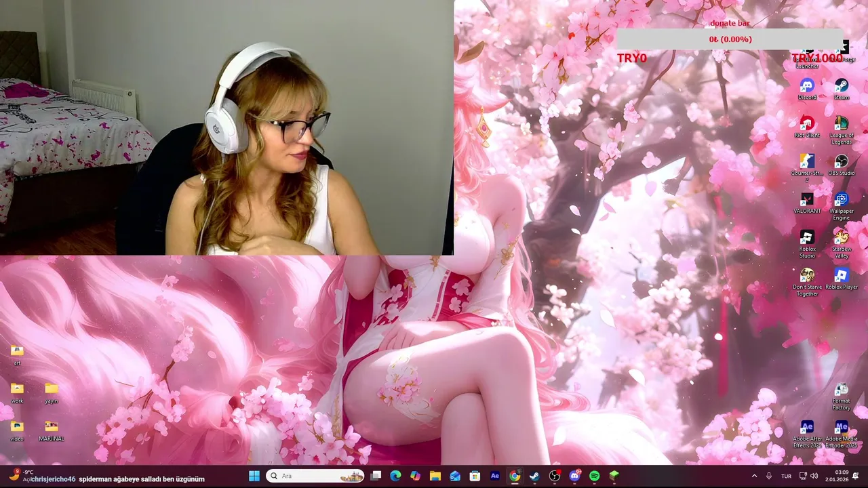
Task: Open the Adobe Media Encoder desktop shortcut
Action: [842, 434]
